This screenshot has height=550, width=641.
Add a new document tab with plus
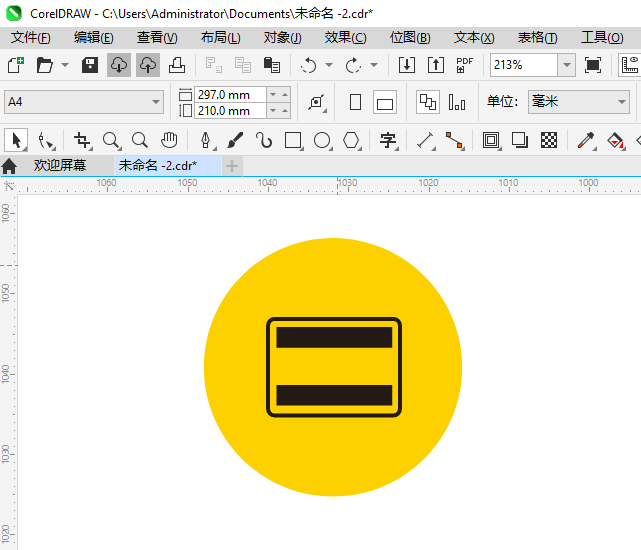(x=232, y=166)
